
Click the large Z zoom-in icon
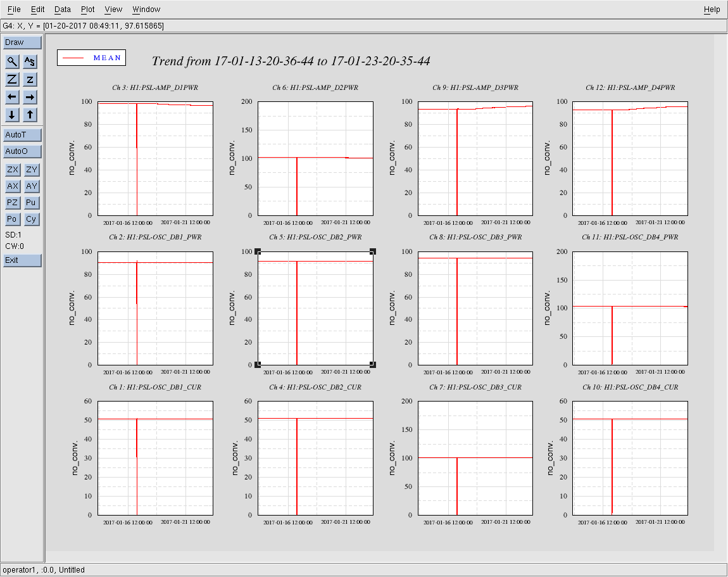point(12,79)
